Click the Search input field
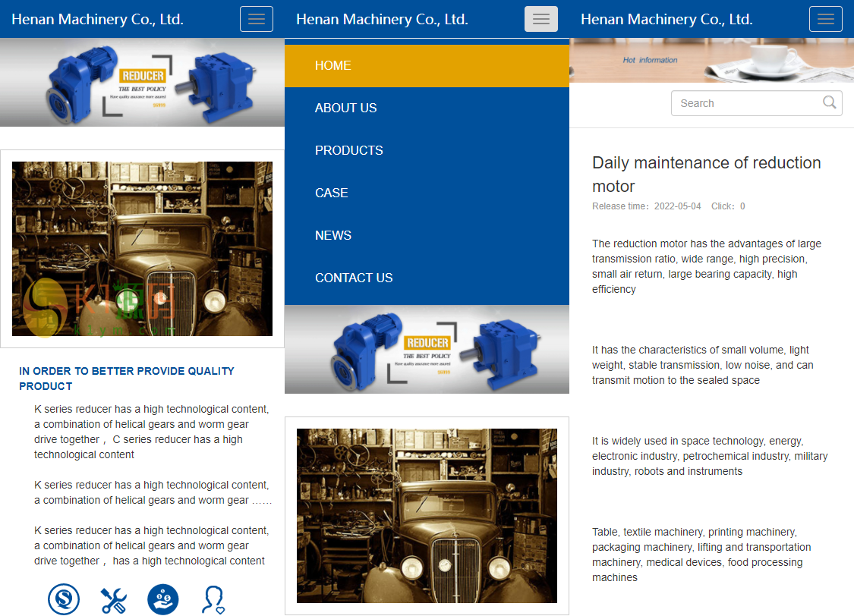Screen dimensions: 854x616 [x=757, y=103]
